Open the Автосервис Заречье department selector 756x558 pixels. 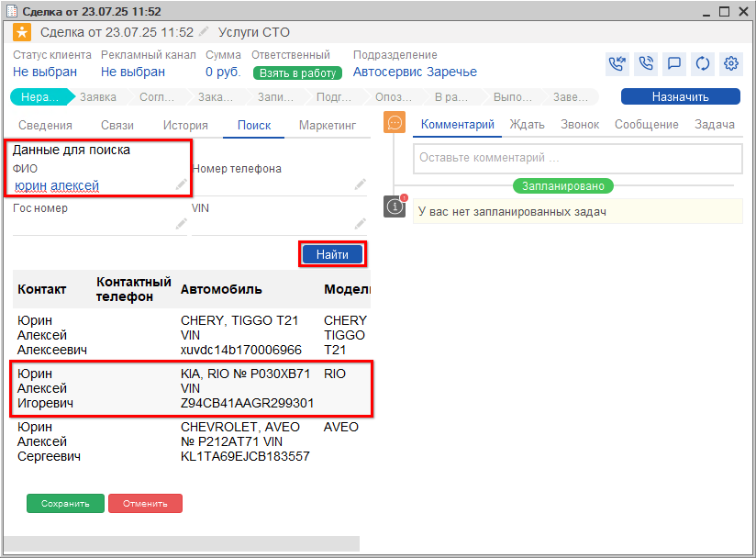coord(415,72)
